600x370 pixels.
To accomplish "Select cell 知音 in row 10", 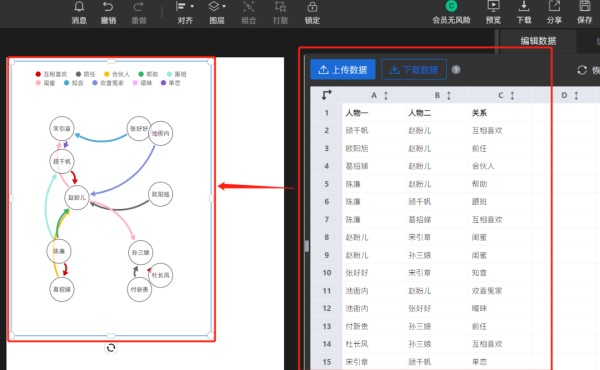I will point(500,273).
